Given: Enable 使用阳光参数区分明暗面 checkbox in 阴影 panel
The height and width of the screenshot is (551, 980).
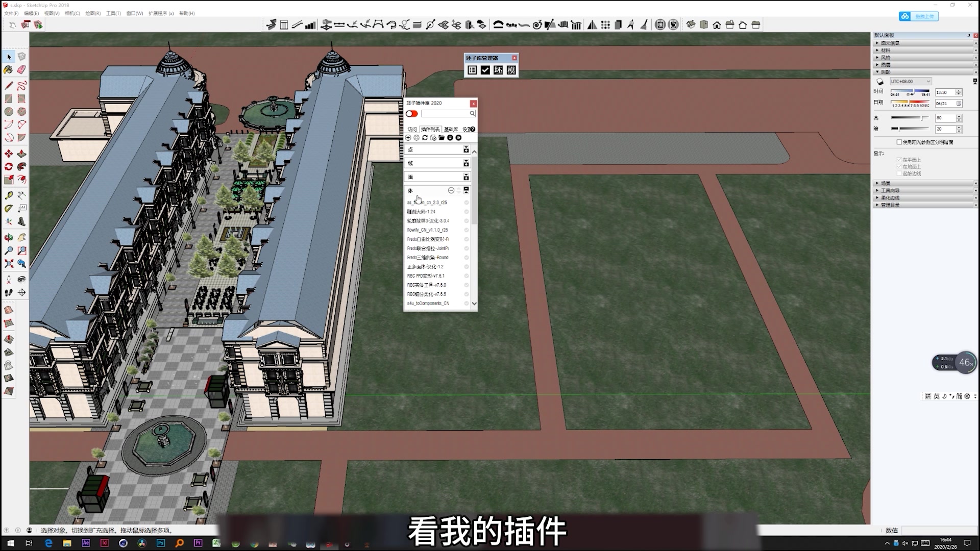Looking at the screenshot, I should (900, 142).
